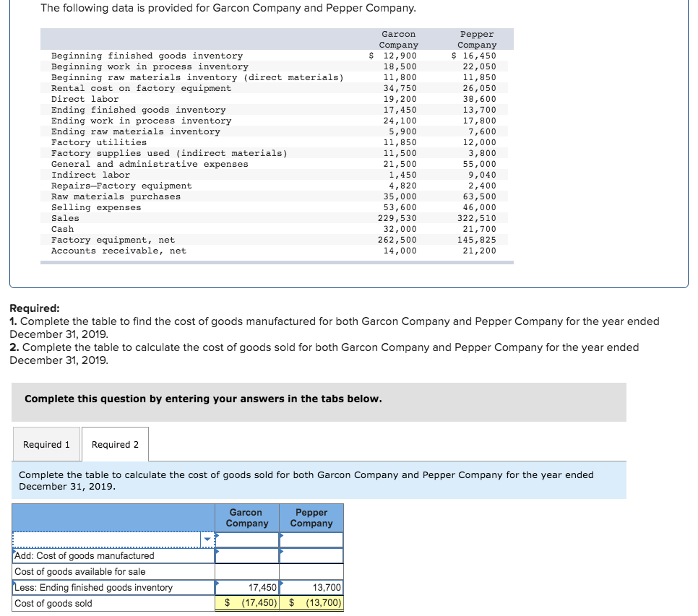Click Garcon cost of goods manufactured cell
This screenshot has height=616, width=698.
click(247, 555)
